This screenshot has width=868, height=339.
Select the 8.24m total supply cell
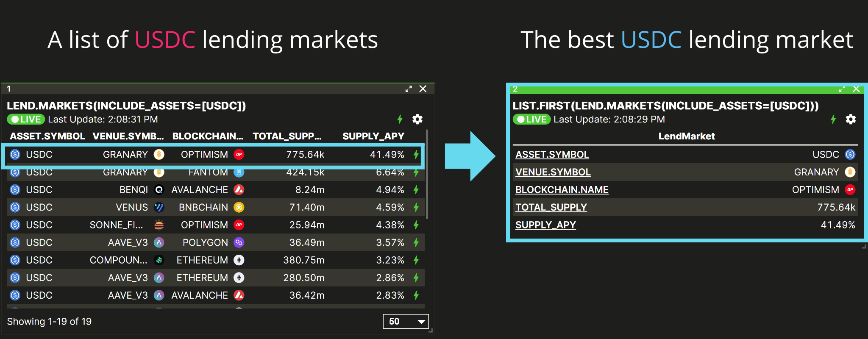point(310,190)
